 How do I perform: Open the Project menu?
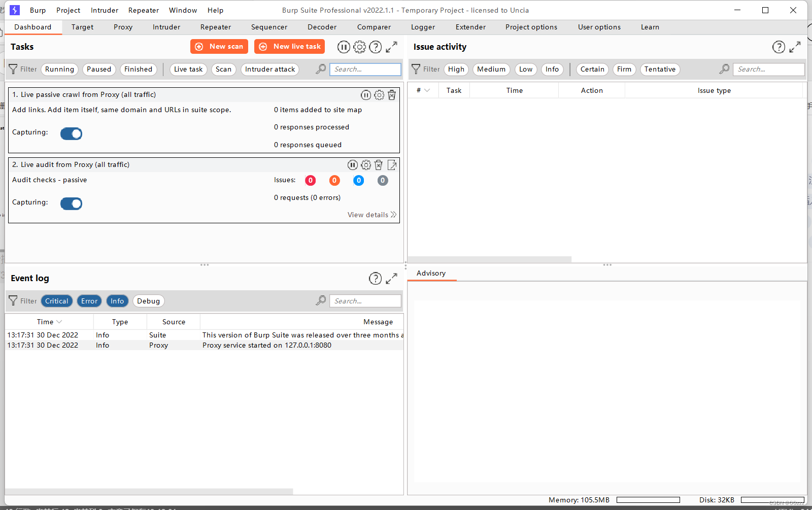click(x=68, y=10)
